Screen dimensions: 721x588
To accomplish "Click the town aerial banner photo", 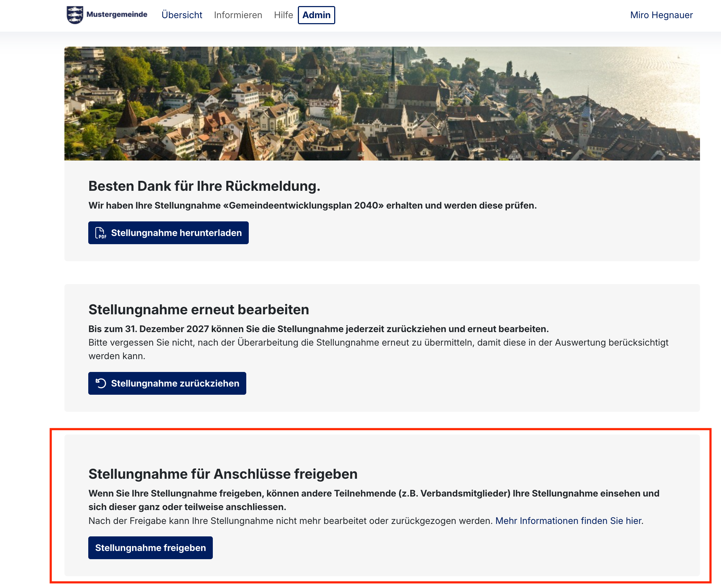I will [x=381, y=103].
